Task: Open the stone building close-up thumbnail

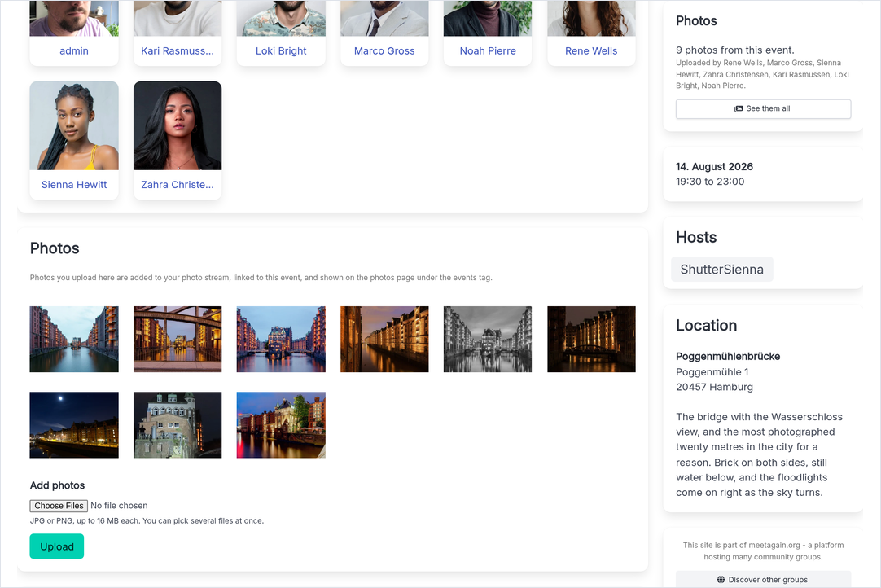Action: (x=177, y=425)
